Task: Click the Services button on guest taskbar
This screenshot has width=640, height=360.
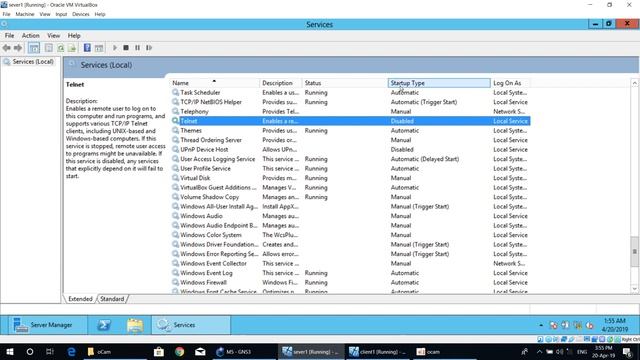Action: (x=191, y=325)
